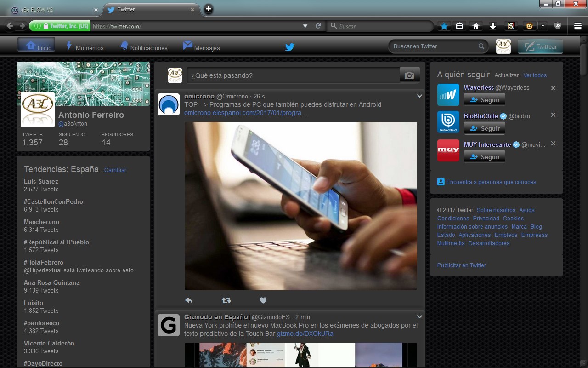Click the Publicitar en Twitter link
This screenshot has height=368, width=588.
[x=461, y=265]
